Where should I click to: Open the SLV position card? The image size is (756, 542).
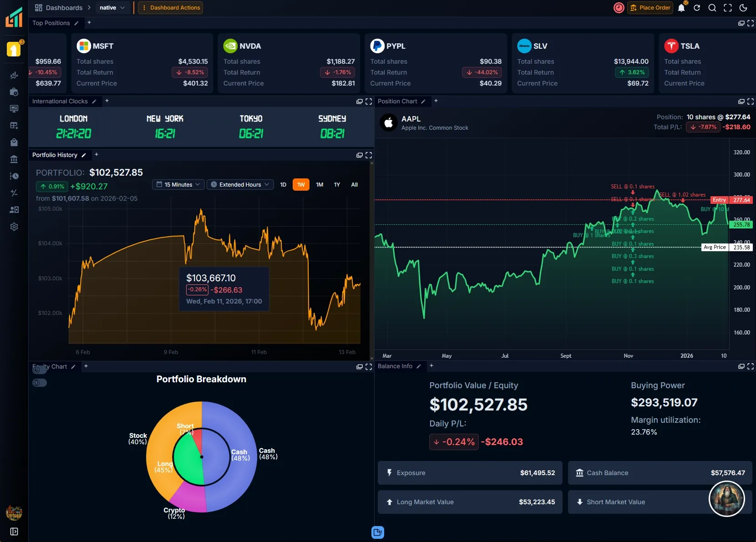(x=583, y=63)
